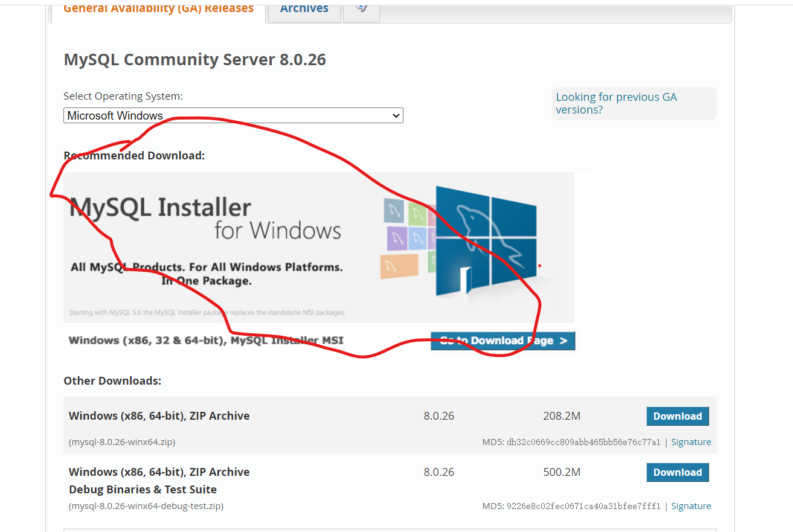Click the Windows dolphin logo in banner
The image size is (793, 532).
(486, 242)
